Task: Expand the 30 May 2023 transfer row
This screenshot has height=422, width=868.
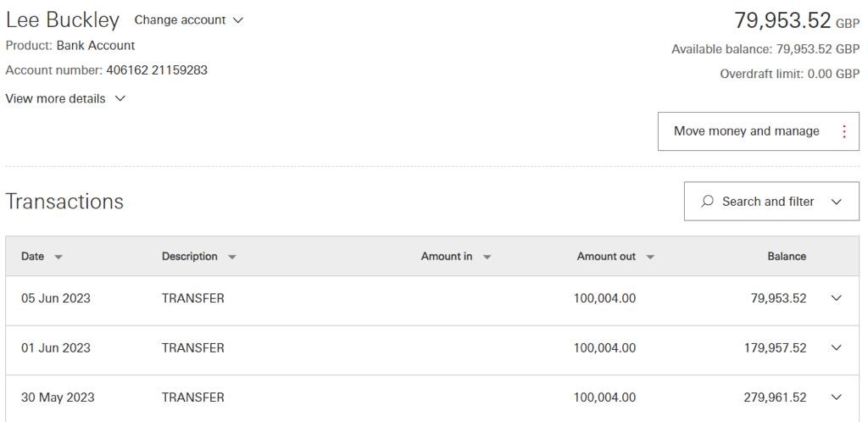Action: 836,397
